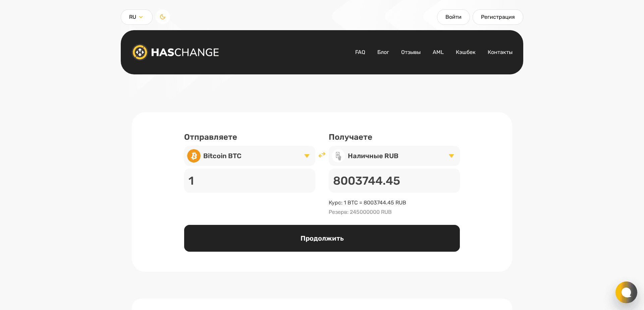Click the Войти button
Screen dimensions: 644x310
(453, 17)
